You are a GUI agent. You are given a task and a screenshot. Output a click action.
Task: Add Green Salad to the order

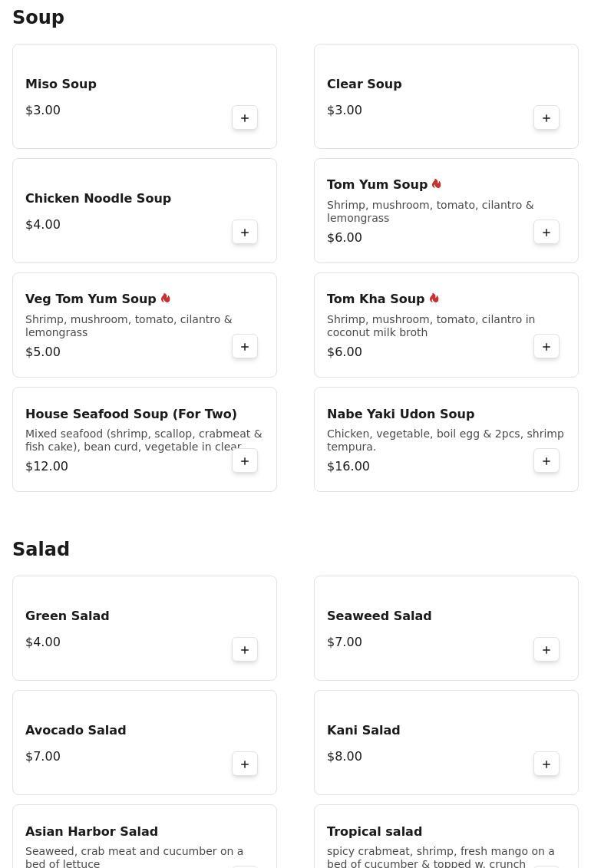[x=245, y=650]
